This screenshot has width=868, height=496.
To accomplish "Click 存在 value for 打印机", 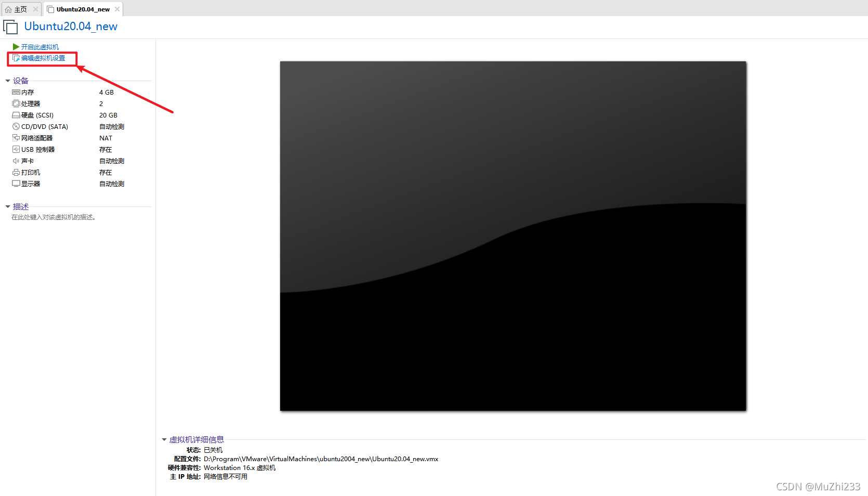I will coord(106,173).
